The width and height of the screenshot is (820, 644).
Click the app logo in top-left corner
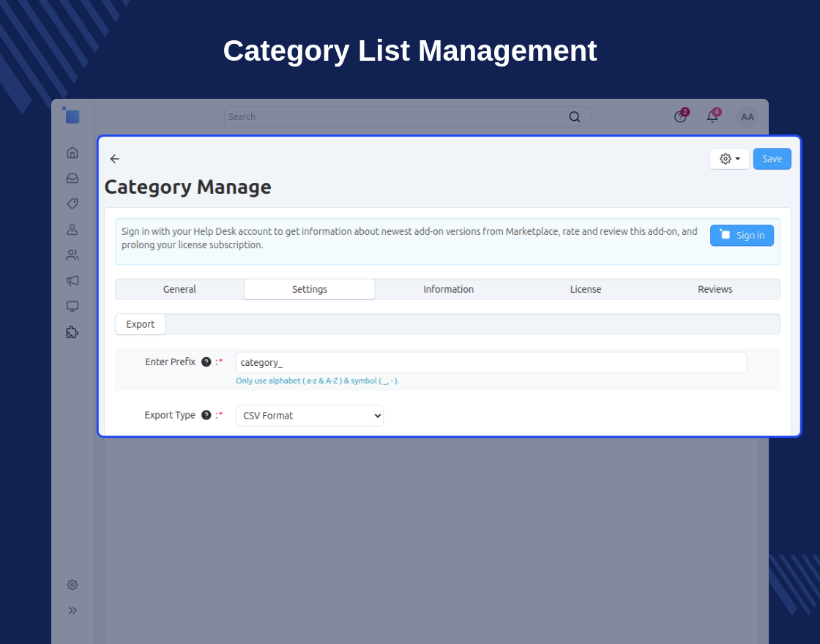click(x=72, y=116)
